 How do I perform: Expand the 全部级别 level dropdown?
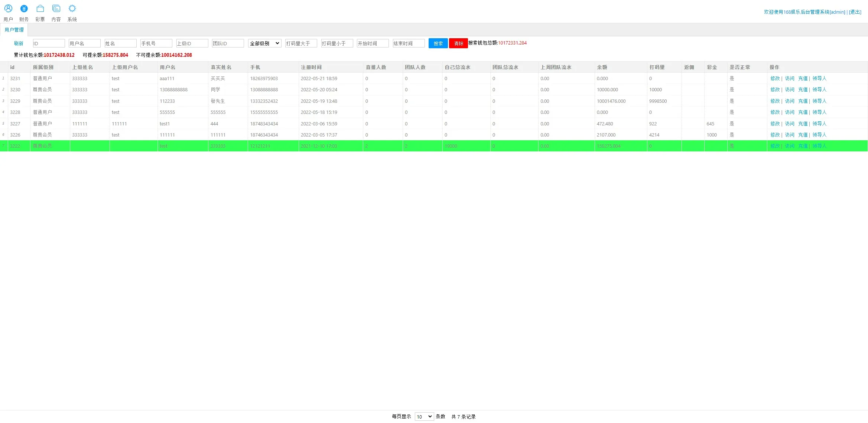(x=264, y=43)
